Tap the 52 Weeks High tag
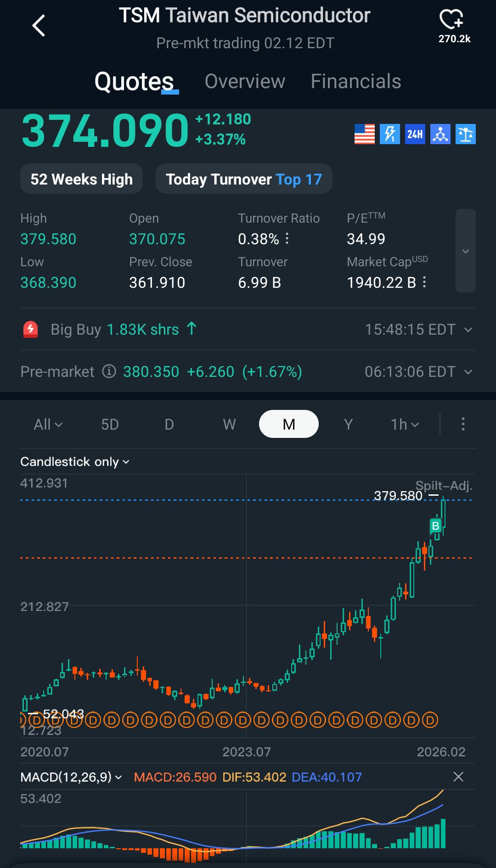496x868 pixels. click(x=81, y=179)
